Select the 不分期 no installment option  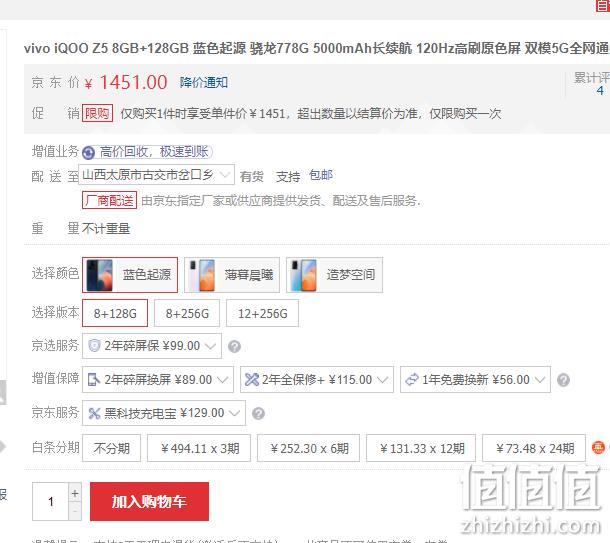point(111,448)
